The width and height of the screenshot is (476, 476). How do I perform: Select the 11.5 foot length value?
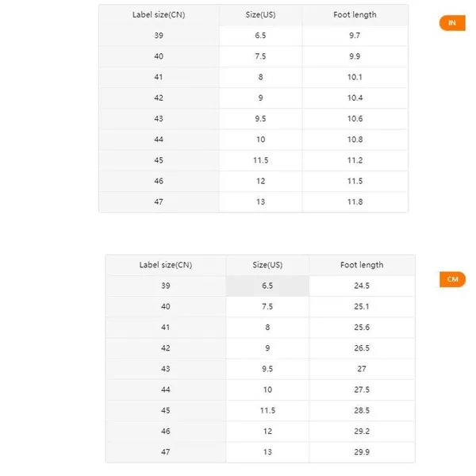click(355, 181)
